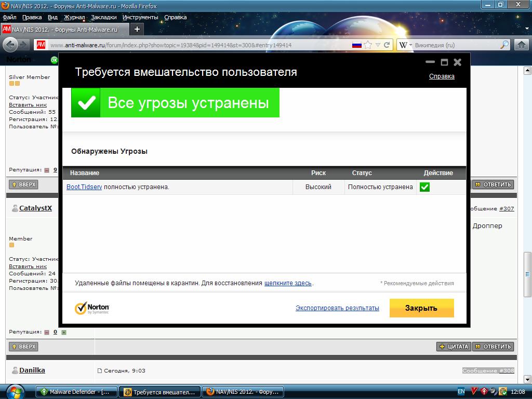Open a new tab with plus button

(x=137, y=29)
